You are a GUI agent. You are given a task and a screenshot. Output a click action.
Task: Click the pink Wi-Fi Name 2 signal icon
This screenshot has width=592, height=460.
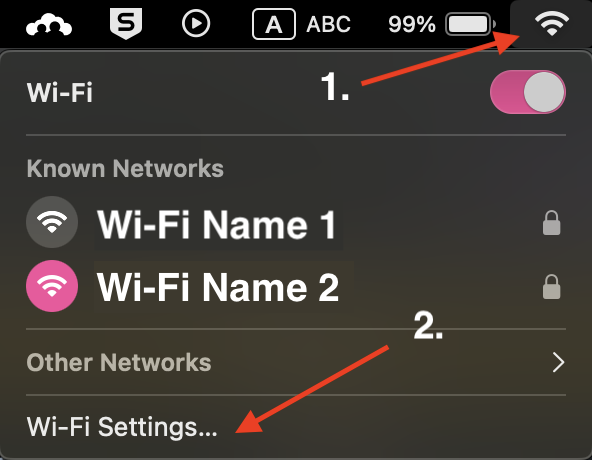click(x=52, y=286)
